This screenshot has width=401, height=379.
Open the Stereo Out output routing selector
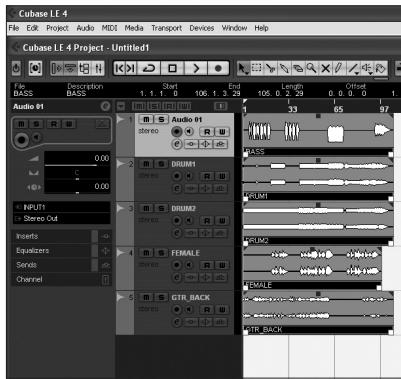[x=62, y=219]
